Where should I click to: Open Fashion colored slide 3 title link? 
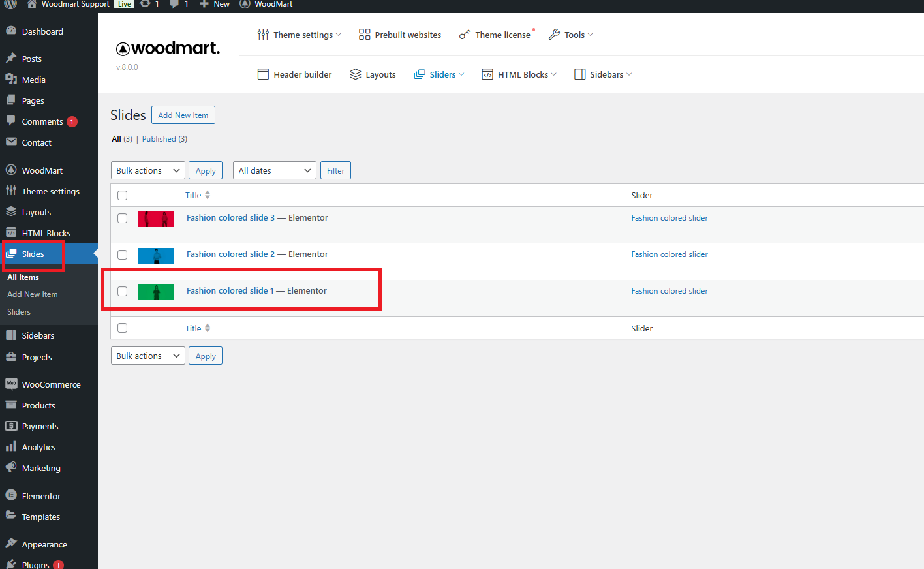point(230,218)
